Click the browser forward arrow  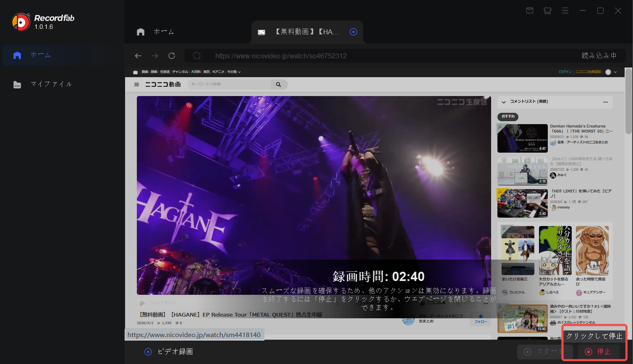click(155, 56)
